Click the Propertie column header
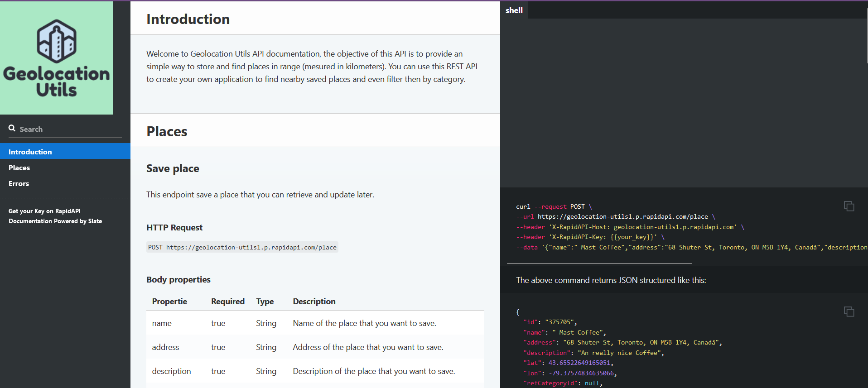868x388 pixels. (169, 301)
